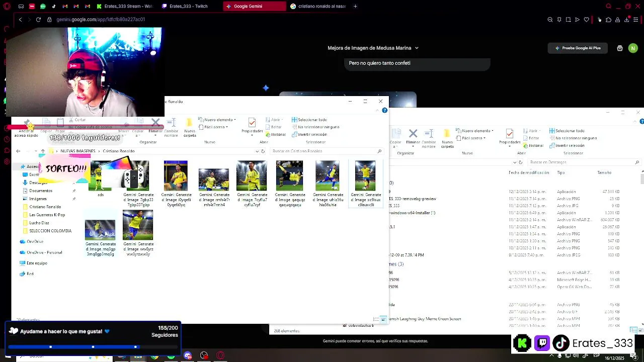This screenshot has height=362, width=644.
Task: Go back in the browser
Action: pyautogui.click(x=20, y=19)
